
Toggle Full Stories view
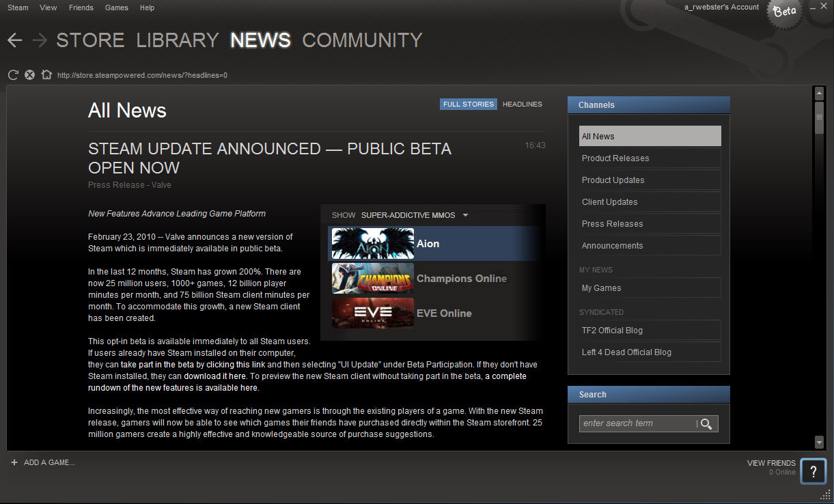(x=469, y=104)
